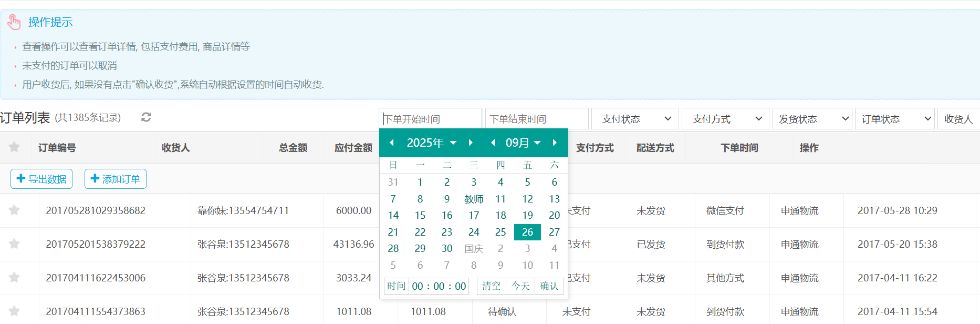Image resolution: width=980 pixels, height=324 pixels.
Task: Click the 导出数据 button
Action: point(41,179)
